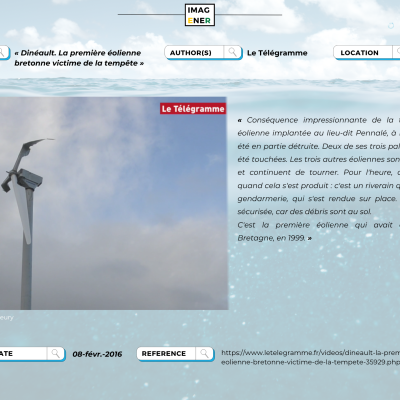Select the LOCATION filter label
400x400 pixels.
tap(359, 53)
